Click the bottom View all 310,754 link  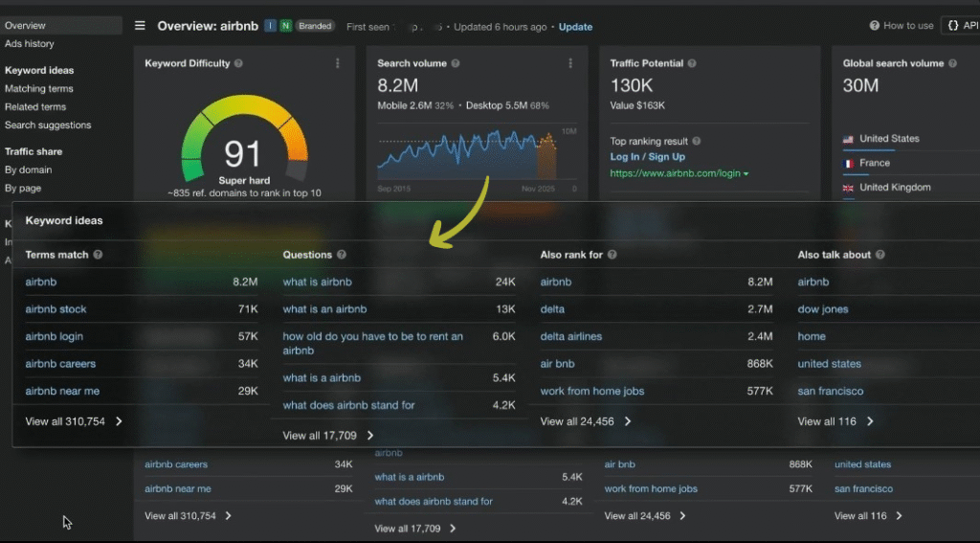(189, 516)
